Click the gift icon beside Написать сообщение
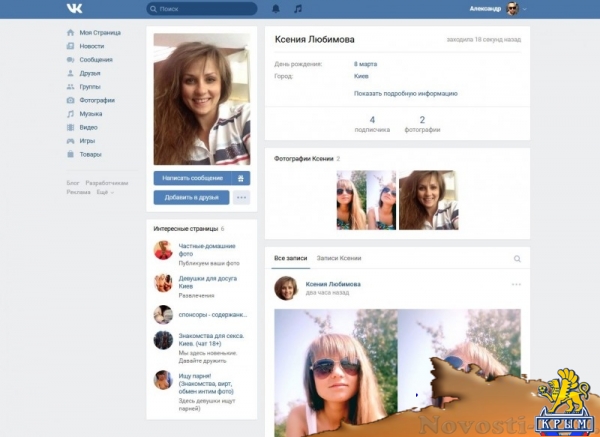The image size is (600, 437). pos(240,178)
